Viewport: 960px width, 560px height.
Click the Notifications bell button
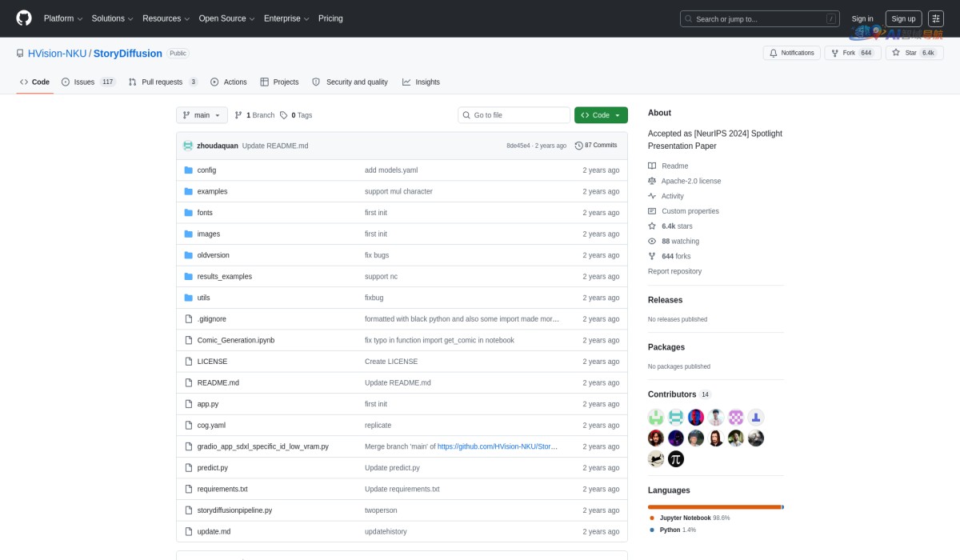[792, 53]
